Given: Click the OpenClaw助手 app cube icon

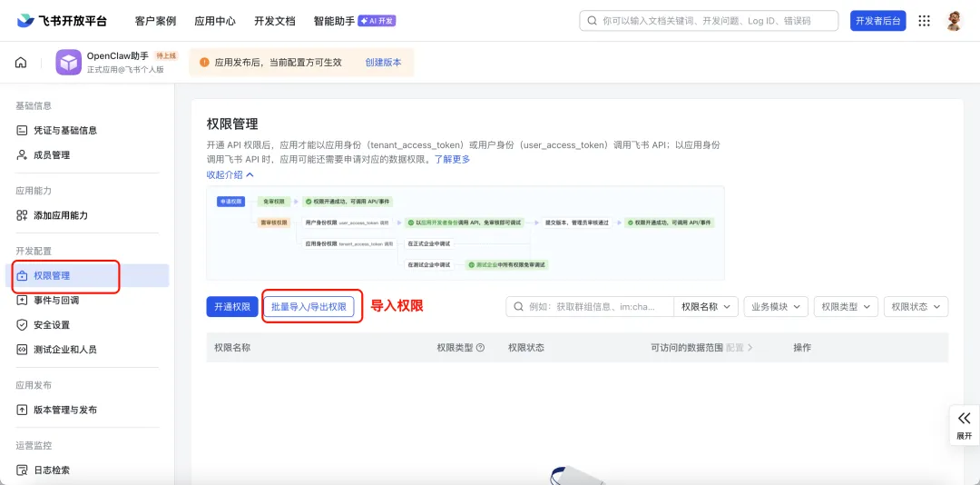Looking at the screenshot, I should pyautogui.click(x=69, y=63).
